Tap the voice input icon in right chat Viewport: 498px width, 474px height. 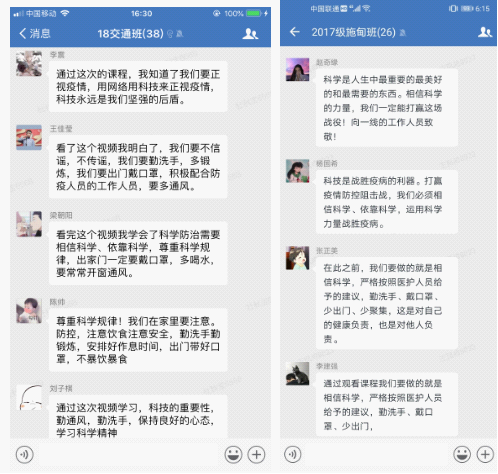point(293,454)
